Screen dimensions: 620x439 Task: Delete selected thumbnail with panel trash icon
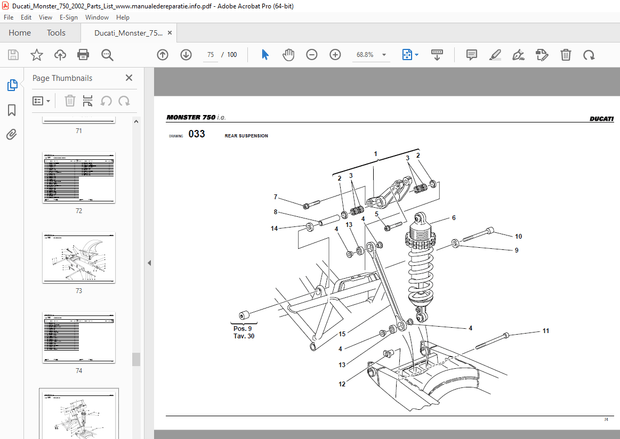70,101
